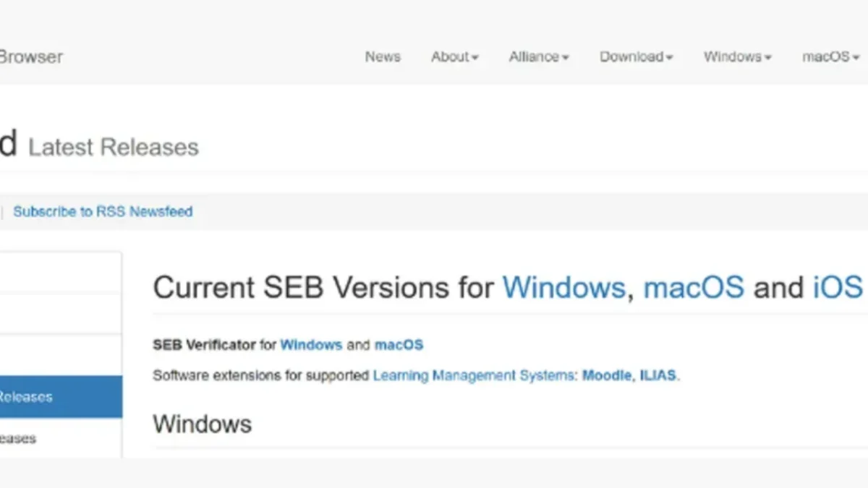
Task: Open SEB Verificator for macOS link
Action: click(399, 345)
